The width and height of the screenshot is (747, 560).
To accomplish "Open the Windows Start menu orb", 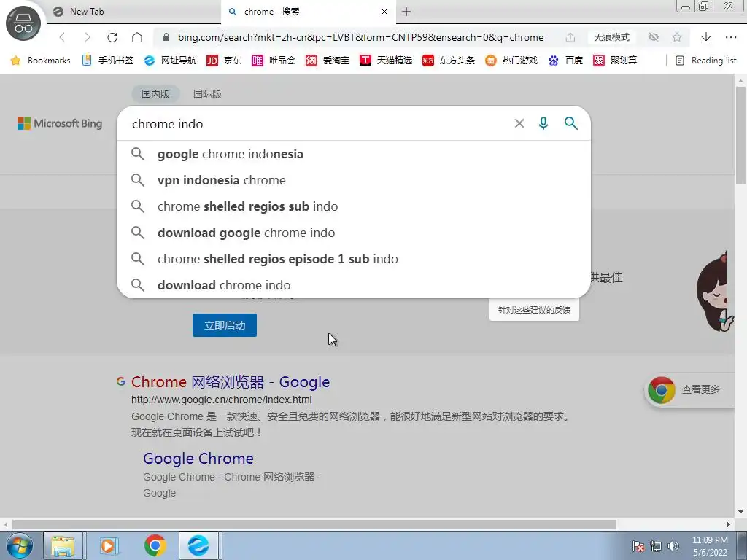I will click(19, 545).
